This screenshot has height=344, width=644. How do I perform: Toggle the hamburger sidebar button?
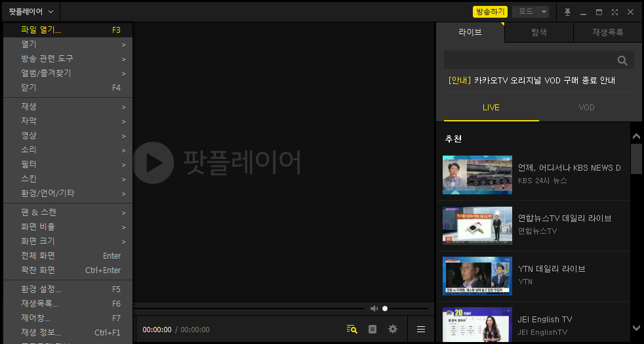click(421, 329)
